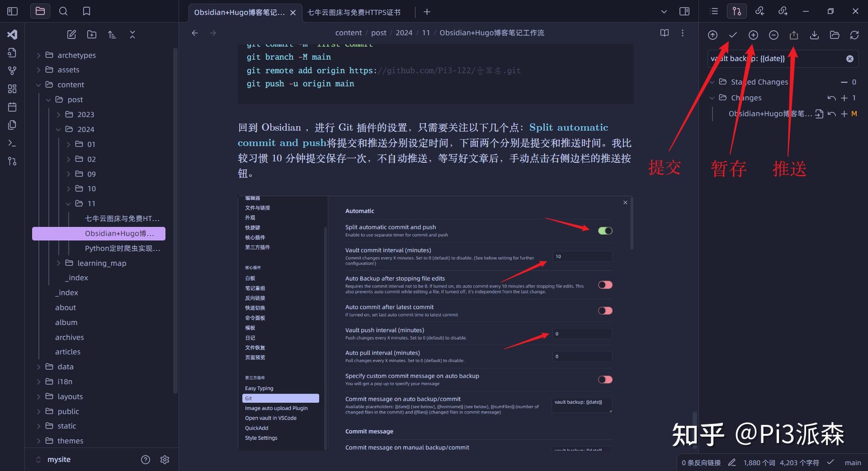This screenshot has height=471, width=868.
Task: Enable Split automatic commit and push
Action: (x=604, y=231)
